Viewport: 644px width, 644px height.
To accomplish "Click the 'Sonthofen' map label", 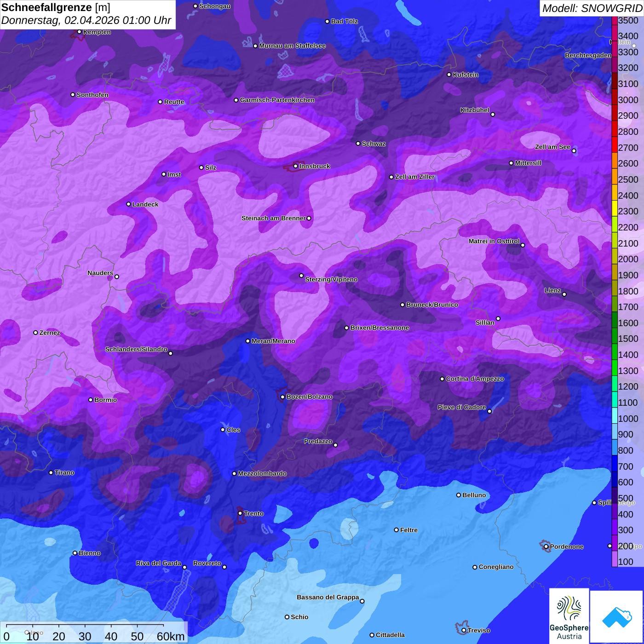I will 92,95.
